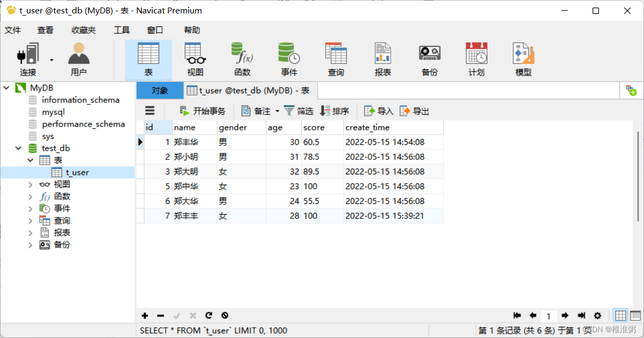The image size is (644, 338).
Task: Click the 导出 export button
Action: (415, 112)
